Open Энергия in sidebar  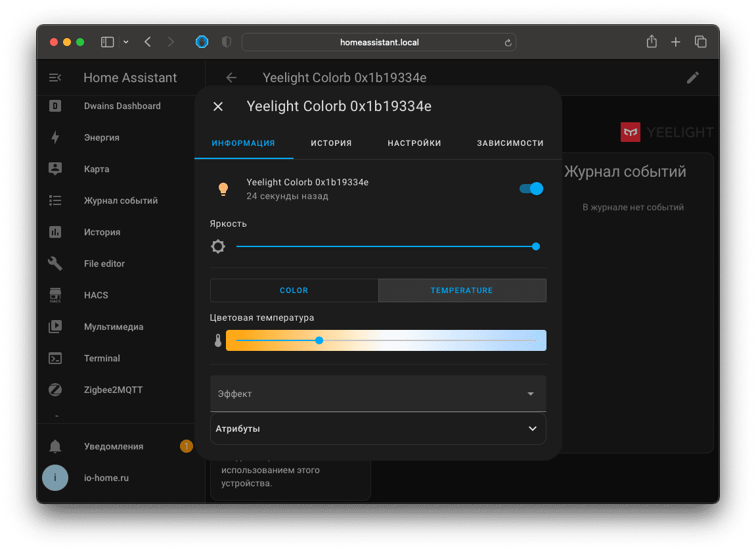pyautogui.click(x=102, y=137)
